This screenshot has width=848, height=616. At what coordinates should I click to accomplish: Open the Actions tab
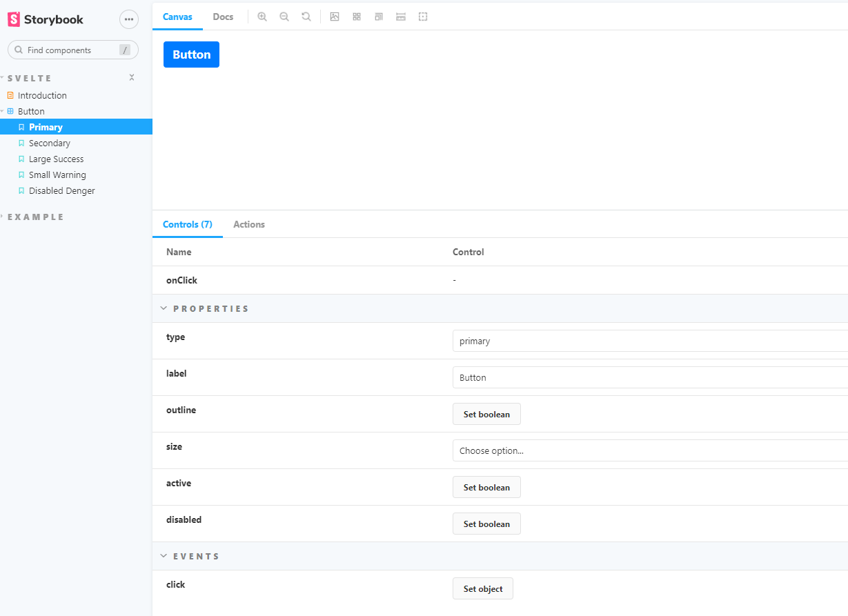pos(249,224)
